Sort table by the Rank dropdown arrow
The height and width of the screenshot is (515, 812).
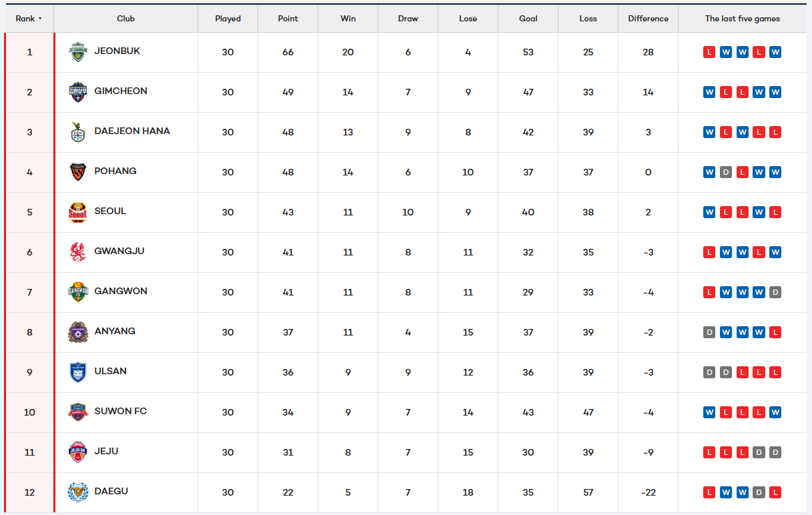(40, 19)
